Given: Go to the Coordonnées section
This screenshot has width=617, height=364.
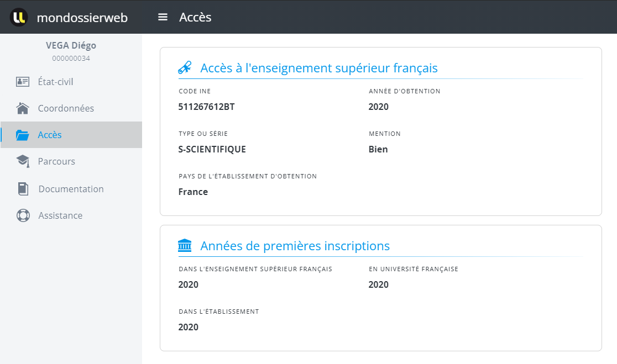Looking at the screenshot, I should coord(66,108).
